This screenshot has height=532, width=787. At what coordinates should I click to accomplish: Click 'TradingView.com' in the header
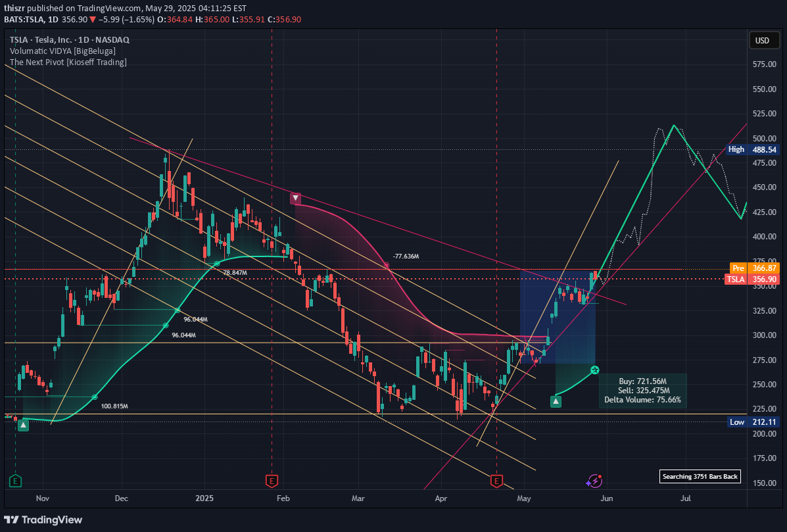coord(109,9)
